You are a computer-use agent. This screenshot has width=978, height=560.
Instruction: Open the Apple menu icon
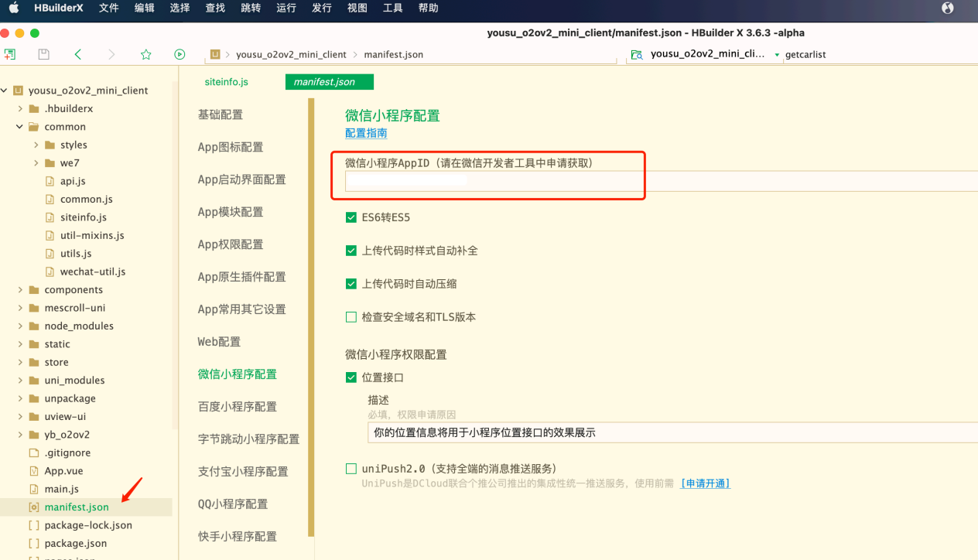[x=14, y=8]
